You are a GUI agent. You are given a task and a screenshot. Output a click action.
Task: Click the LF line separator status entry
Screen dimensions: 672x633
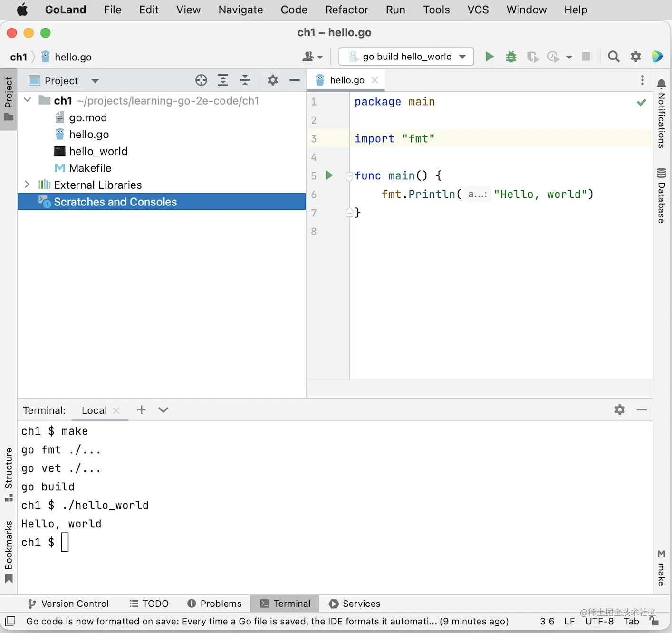click(569, 621)
